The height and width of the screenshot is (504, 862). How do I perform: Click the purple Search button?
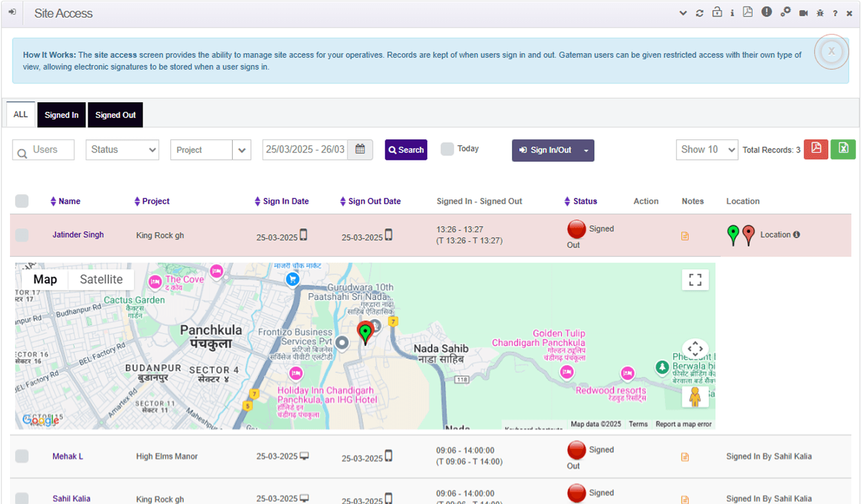[406, 150]
